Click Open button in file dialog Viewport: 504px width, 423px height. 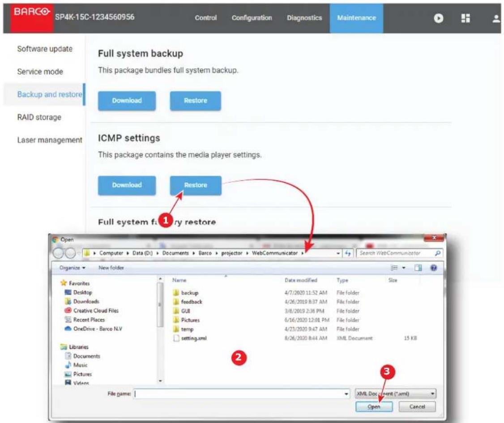pyautogui.click(x=374, y=406)
